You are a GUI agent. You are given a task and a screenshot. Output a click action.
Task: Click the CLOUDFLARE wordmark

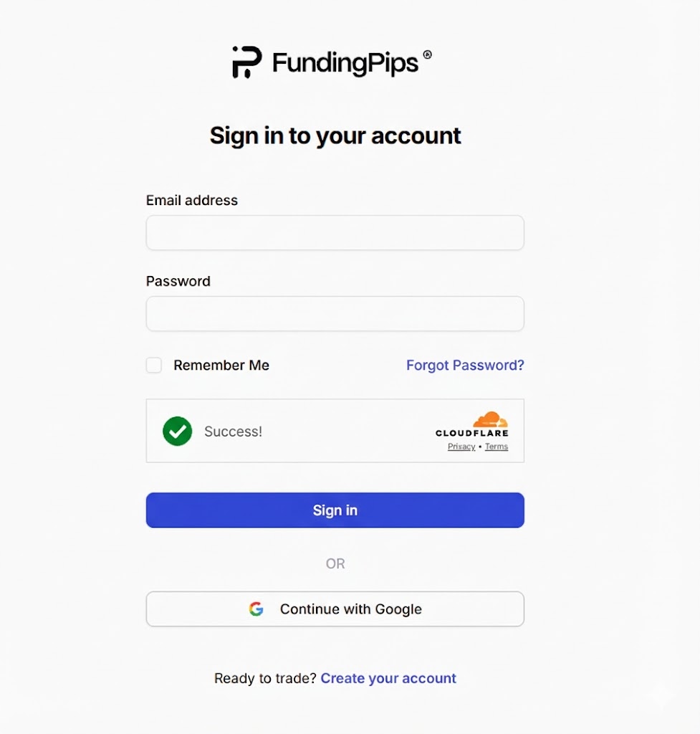(471, 432)
